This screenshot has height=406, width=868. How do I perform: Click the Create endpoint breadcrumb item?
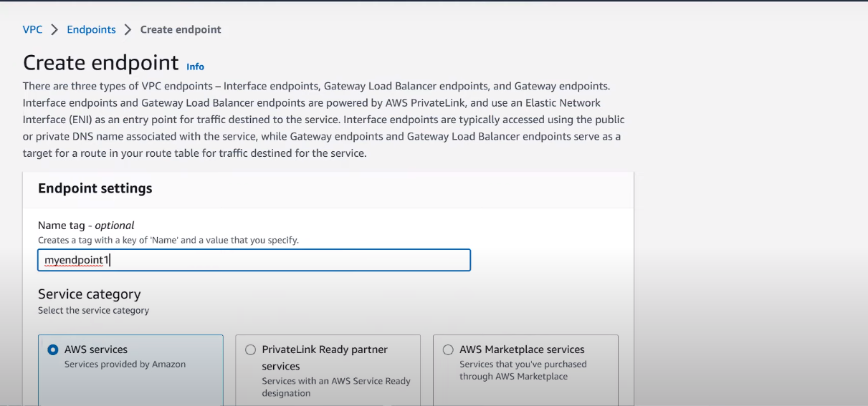[x=181, y=29]
